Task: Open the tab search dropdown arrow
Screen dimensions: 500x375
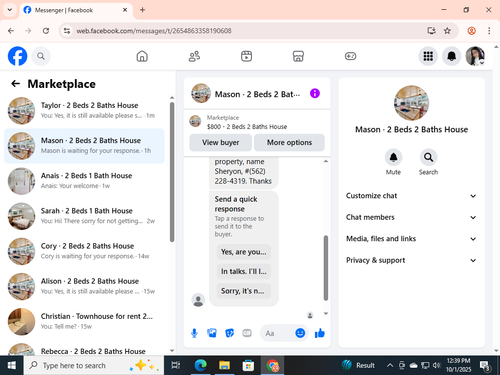Action: [10, 10]
